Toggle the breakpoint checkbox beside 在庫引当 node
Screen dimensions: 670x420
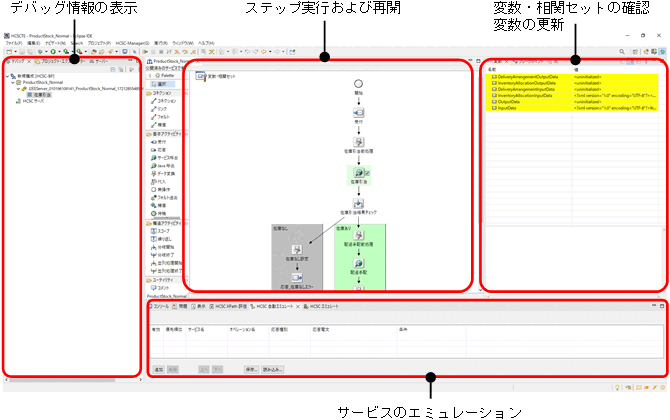point(367,173)
